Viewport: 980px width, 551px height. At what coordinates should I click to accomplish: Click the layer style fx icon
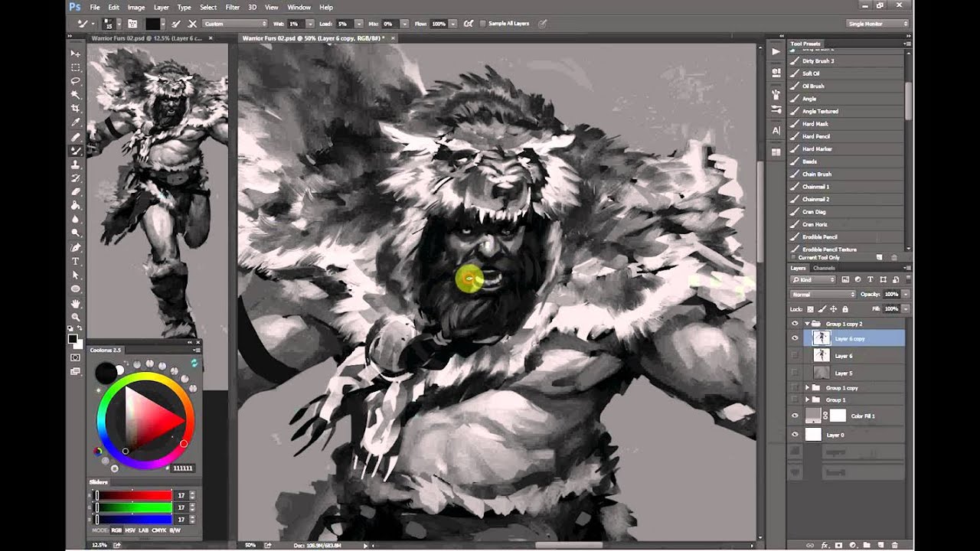(825, 545)
